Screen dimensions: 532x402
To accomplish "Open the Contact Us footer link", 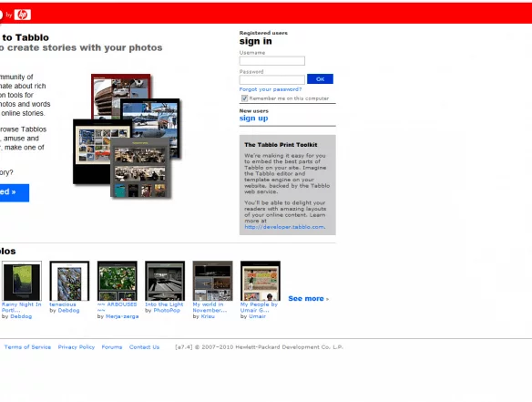I will (144, 347).
